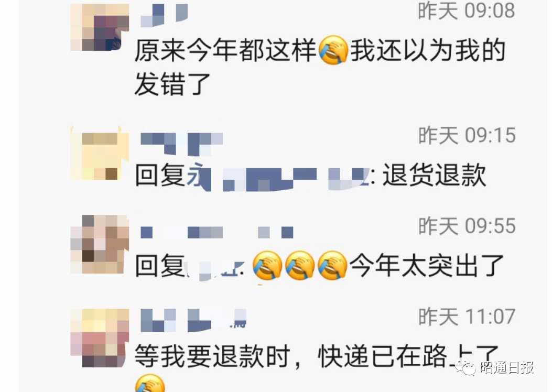Screen dimensions: 552x392
Task: Tap the '昭通日报' watermark text
Action: [506, 367]
